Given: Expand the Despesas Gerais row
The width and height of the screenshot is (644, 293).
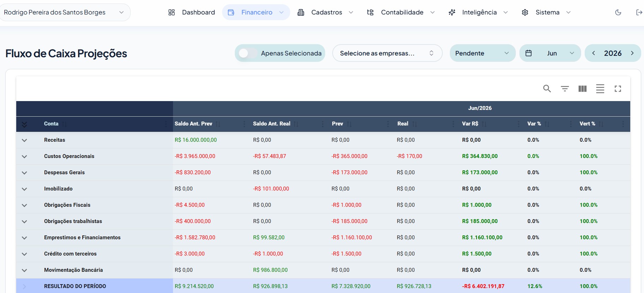Looking at the screenshot, I should [x=24, y=173].
